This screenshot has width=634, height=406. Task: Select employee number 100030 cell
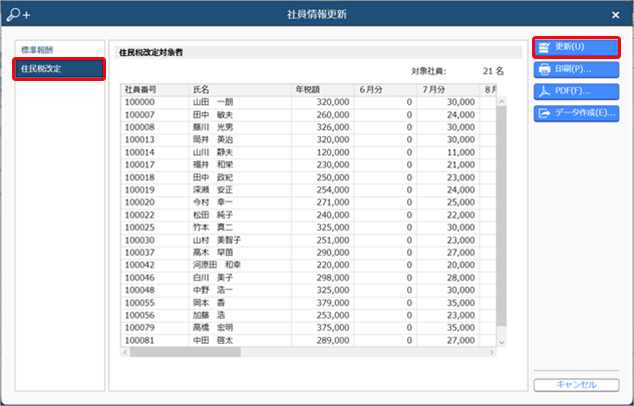(x=154, y=240)
